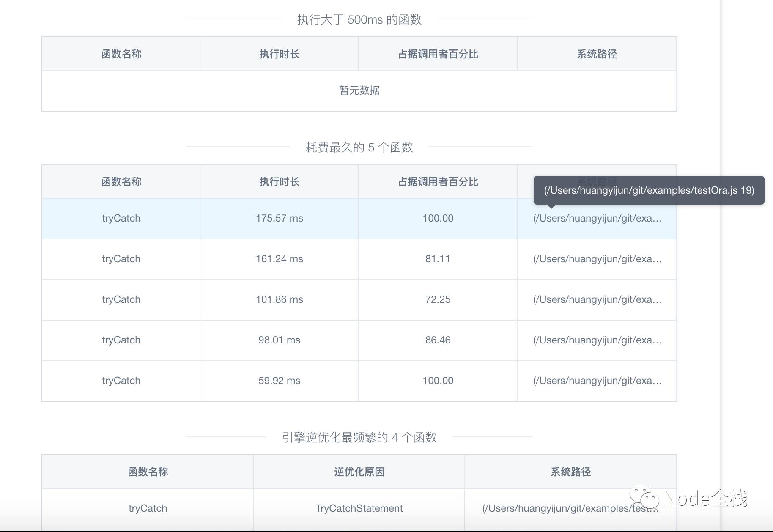
Task: Click the '暂无数据' empty-table message
Action: 359,90
